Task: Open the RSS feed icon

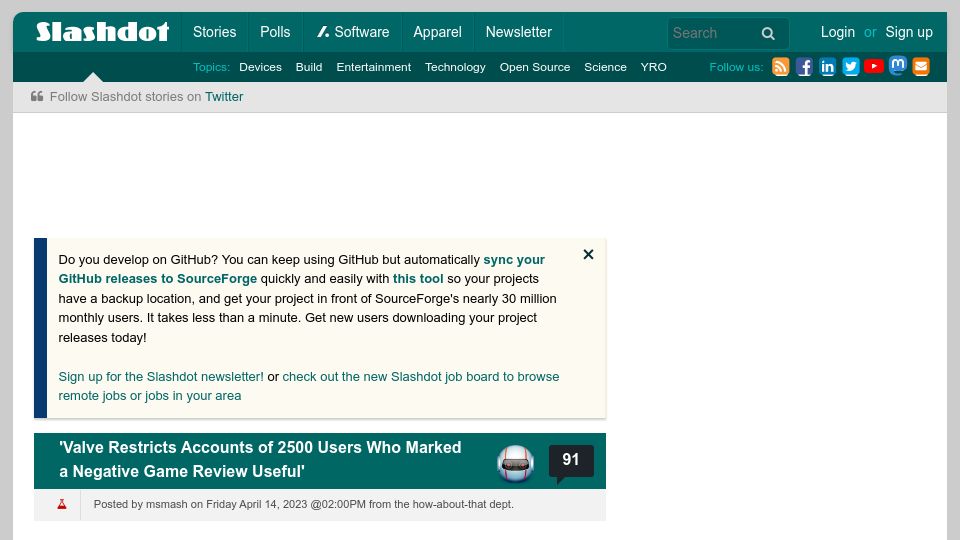Action: pyautogui.click(x=781, y=67)
